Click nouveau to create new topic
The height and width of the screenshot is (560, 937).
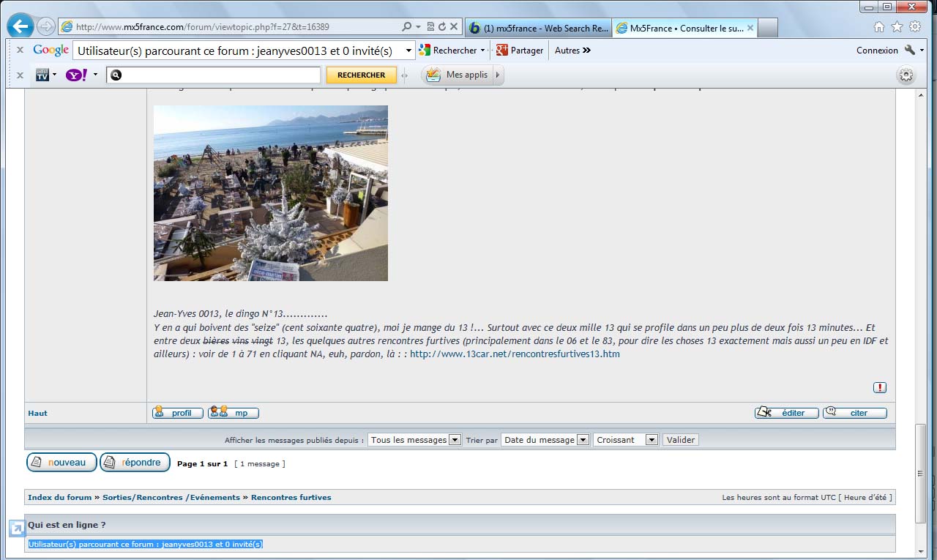point(61,462)
